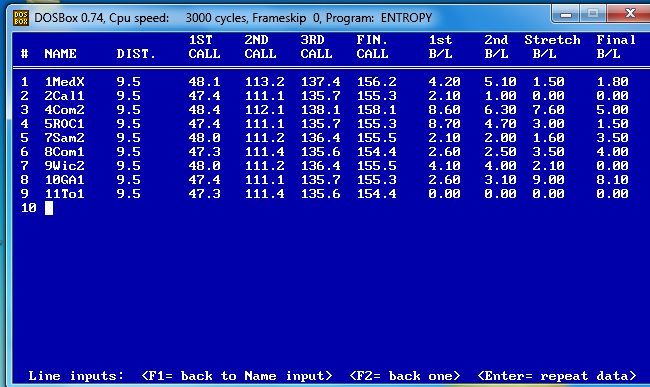
Task: Click the 1.60 Stretch B/L for 7Sam2
Action: (548, 138)
